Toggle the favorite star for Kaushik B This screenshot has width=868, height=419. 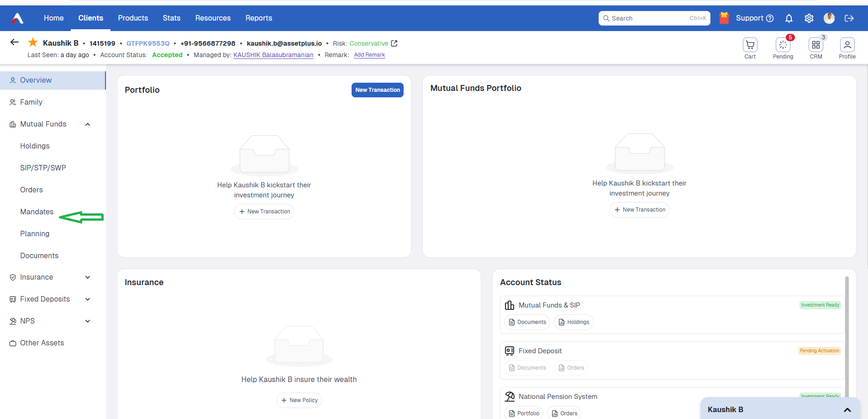point(33,42)
